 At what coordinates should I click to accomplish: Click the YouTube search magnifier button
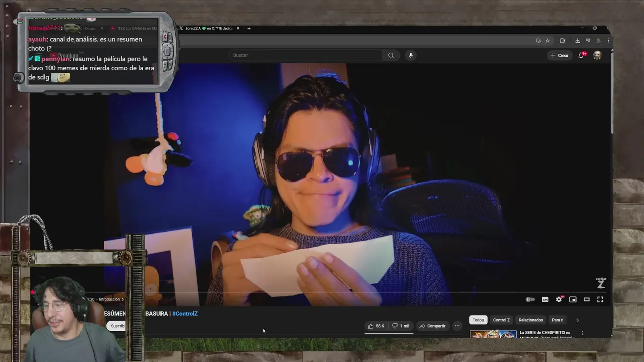[391, 55]
